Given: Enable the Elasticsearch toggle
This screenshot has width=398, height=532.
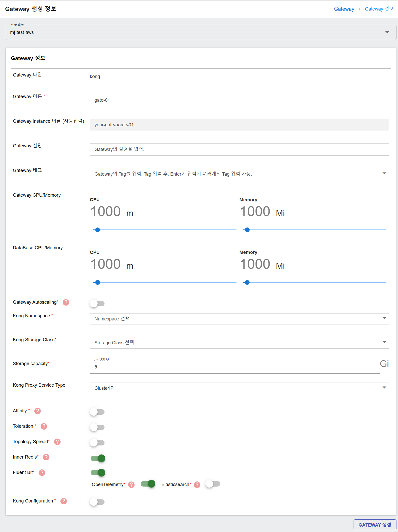Looking at the screenshot, I should point(213,484).
